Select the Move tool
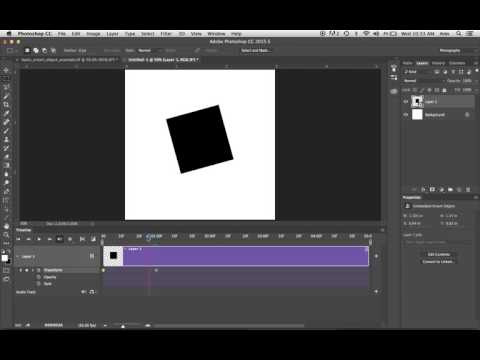Viewport: 480px width, 360px height. tap(6, 70)
